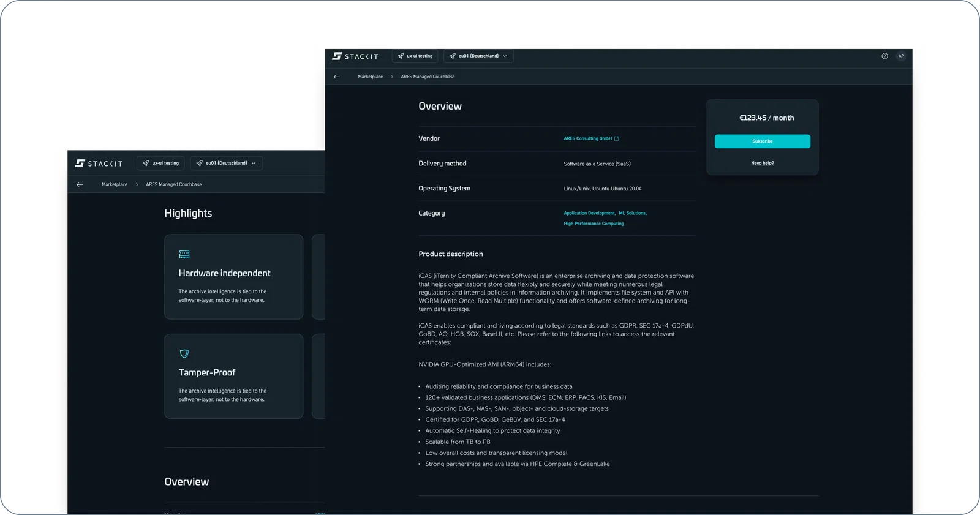Click the Hardware independent chip icon
The width and height of the screenshot is (980, 515).
pyautogui.click(x=184, y=254)
